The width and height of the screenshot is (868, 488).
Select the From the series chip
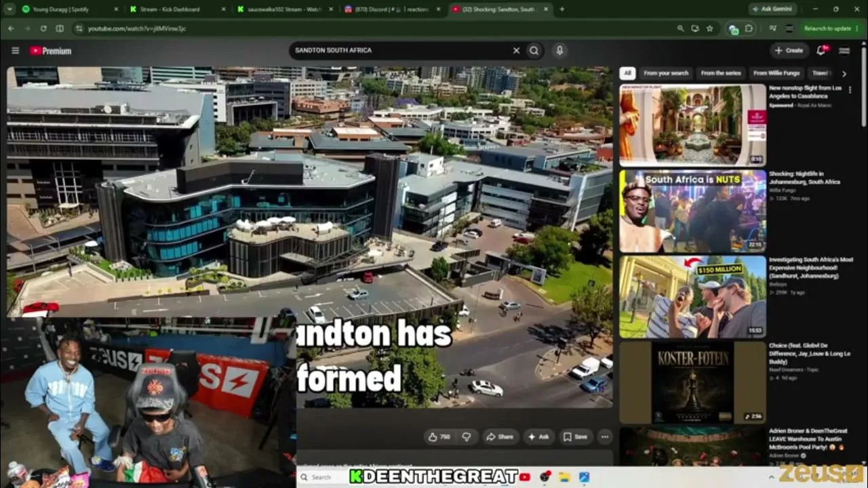tap(722, 73)
